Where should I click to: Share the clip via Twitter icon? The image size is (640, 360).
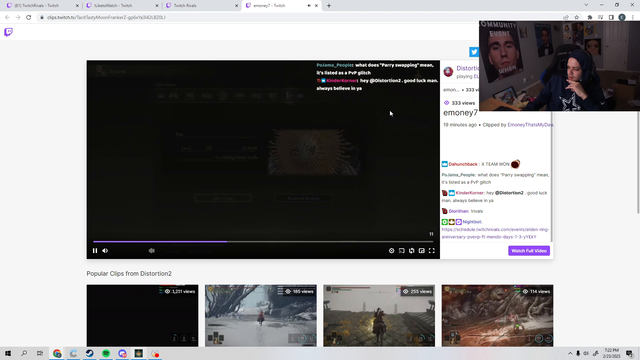[473, 52]
